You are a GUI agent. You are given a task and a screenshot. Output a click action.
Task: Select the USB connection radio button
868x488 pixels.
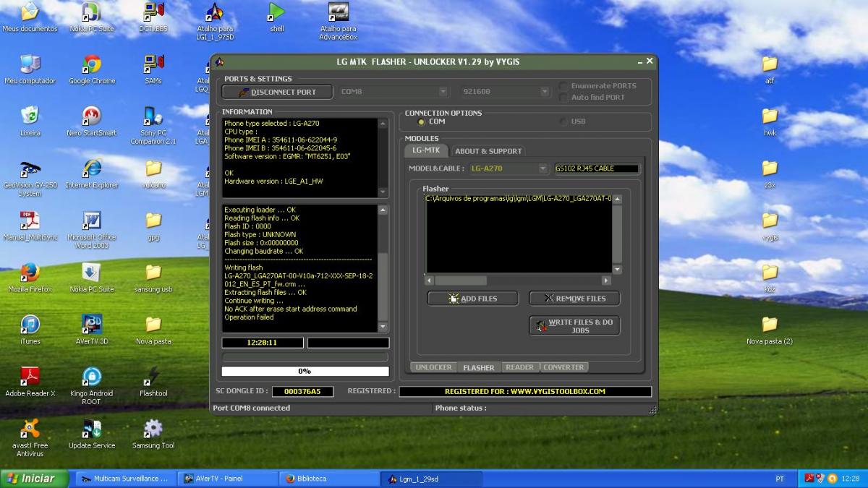563,121
